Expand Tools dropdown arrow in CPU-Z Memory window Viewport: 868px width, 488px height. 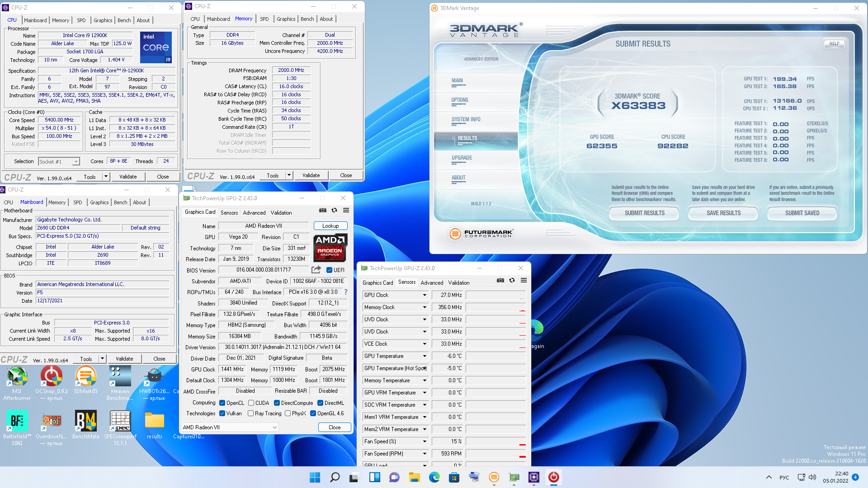(x=289, y=175)
